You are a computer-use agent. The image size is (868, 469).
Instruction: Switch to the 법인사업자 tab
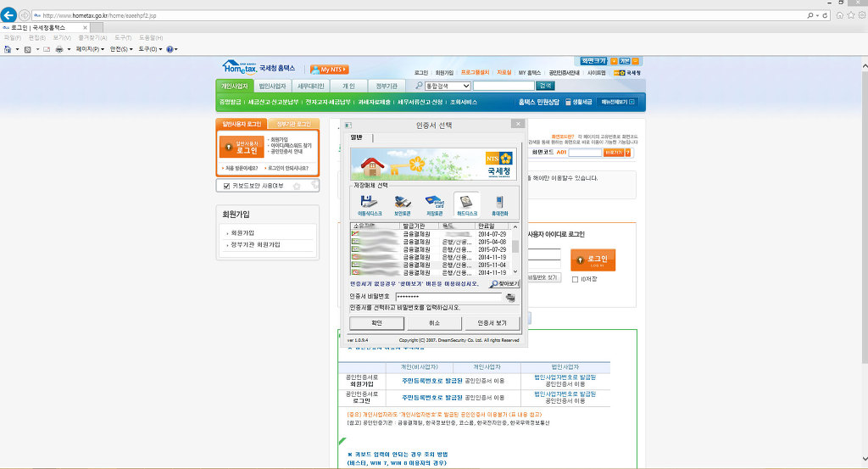pos(272,86)
